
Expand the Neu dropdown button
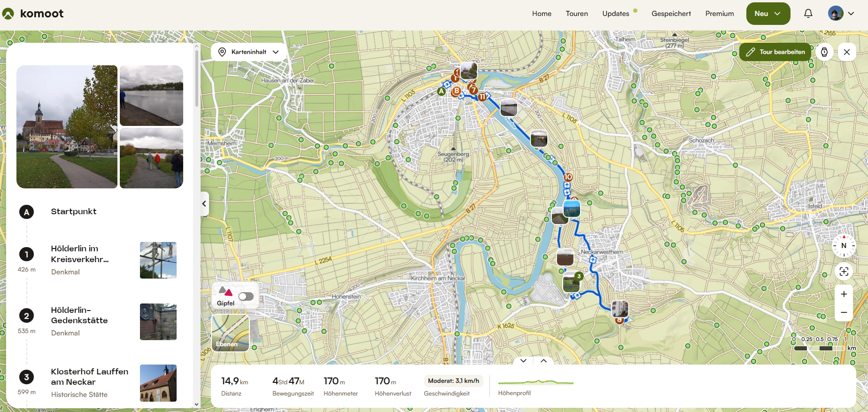pyautogui.click(x=768, y=14)
